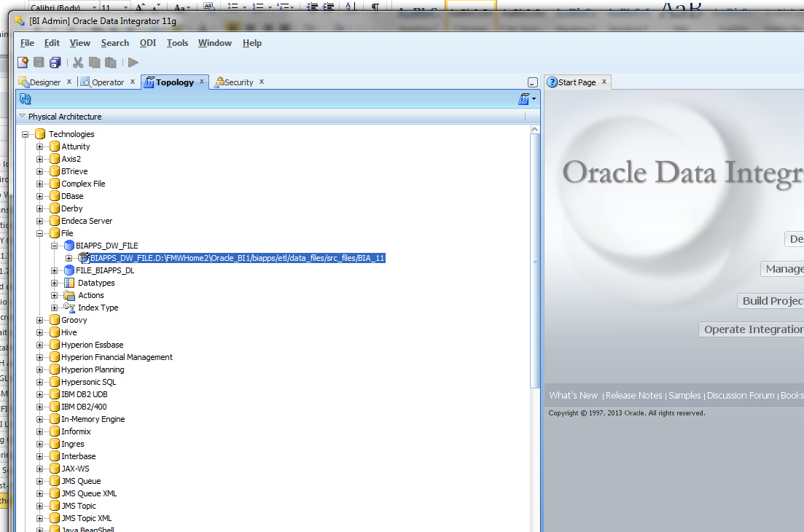Click the Actions folder icon
Viewport: 804px width, 532px height.
coord(69,295)
